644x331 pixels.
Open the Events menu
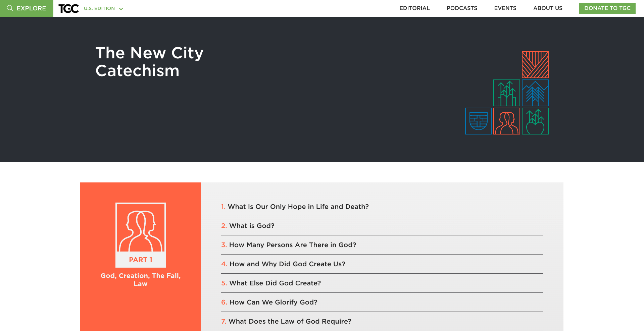pyautogui.click(x=505, y=8)
